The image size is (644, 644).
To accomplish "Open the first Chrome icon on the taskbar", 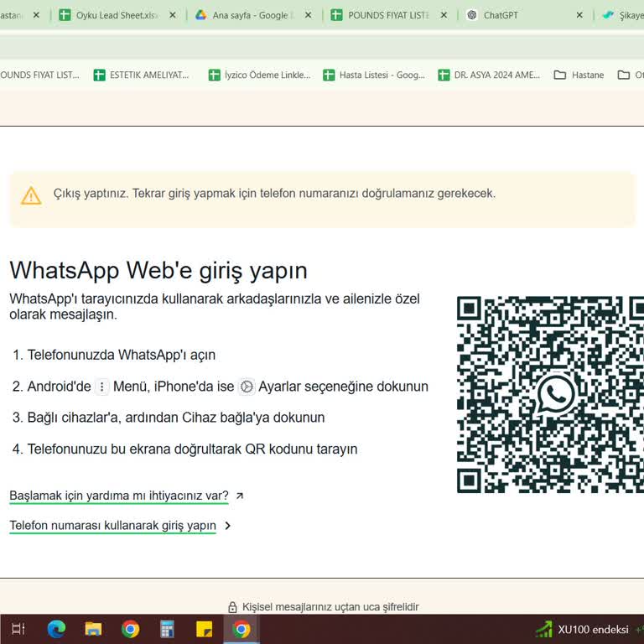I will [x=130, y=629].
